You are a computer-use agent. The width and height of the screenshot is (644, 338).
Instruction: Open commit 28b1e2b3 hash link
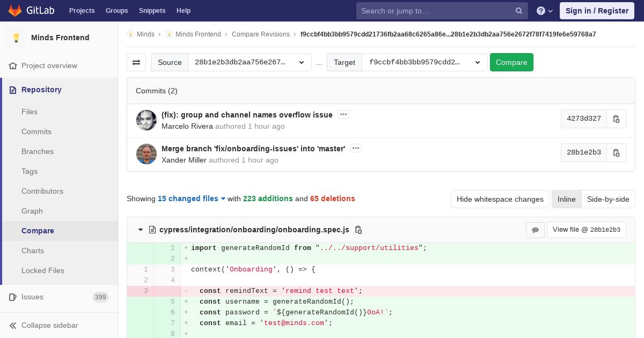(584, 152)
